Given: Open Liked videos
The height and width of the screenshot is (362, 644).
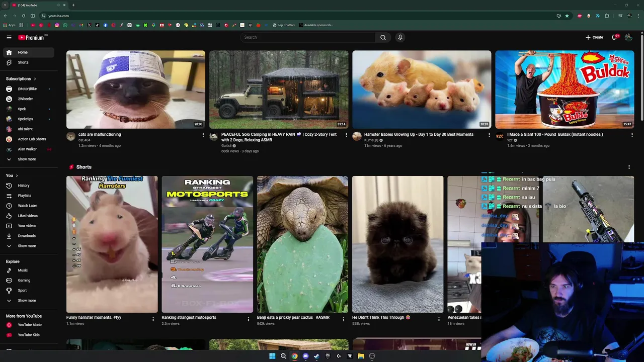Looking at the screenshot, I should point(28,216).
